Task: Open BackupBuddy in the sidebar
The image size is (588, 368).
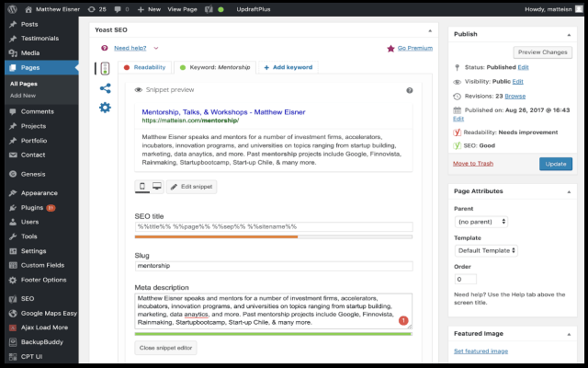Action: pos(41,342)
